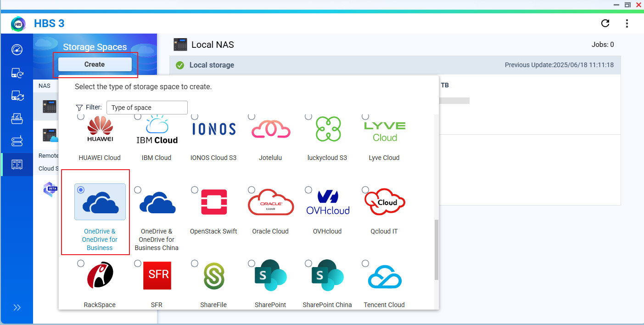Open the three-dot more options menu
This screenshot has width=644, height=325.
(627, 23)
